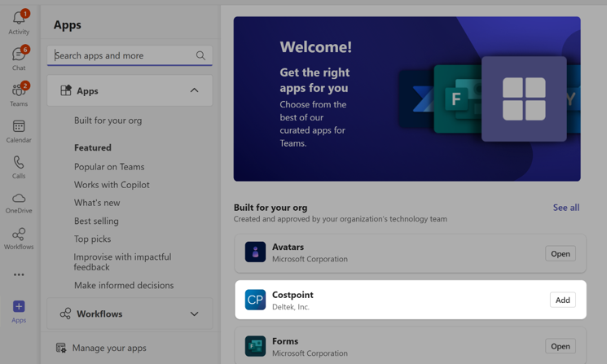607x364 pixels.
Task: Open the Avatars app
Action: coord(560,253)
